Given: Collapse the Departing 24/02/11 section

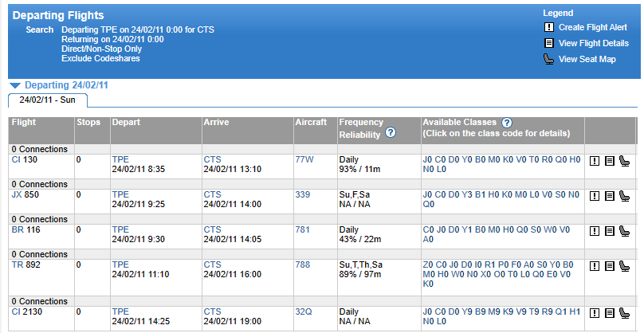Looking at the screenshot, I should (x=15, y=85).
